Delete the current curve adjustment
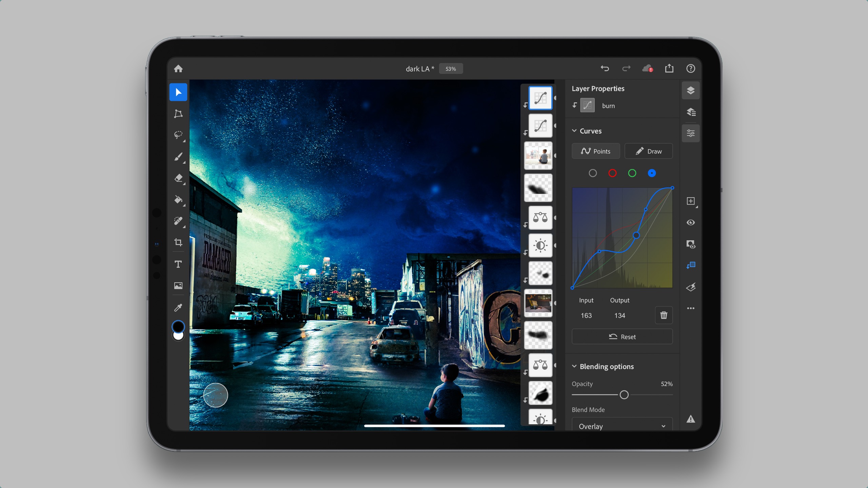868x488 pixels. click(x=664, y=315)
